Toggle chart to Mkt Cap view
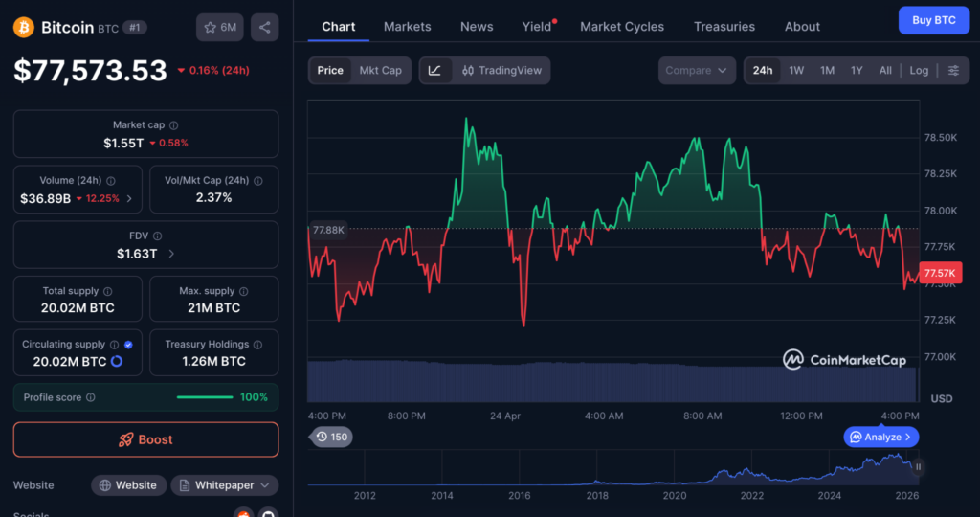 pos(380,71)
